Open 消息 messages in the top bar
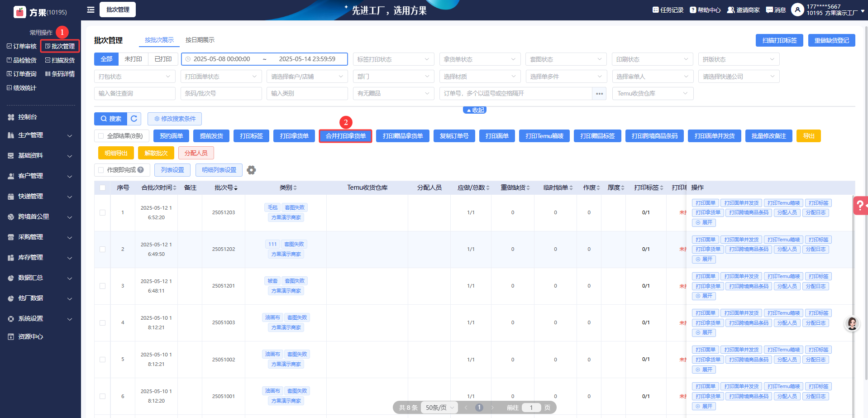 point(776,10)
